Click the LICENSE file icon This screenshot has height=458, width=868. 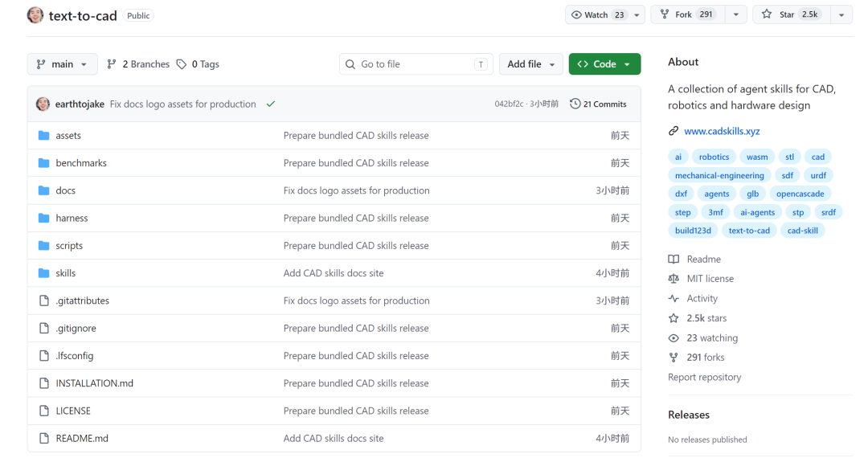(x=43, y=411)
